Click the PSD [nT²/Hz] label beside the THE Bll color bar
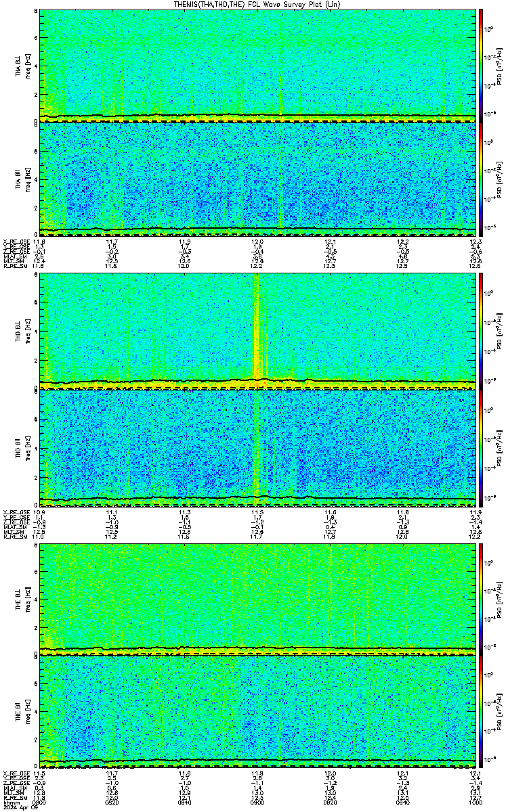This screenshot has height=812, width=508. [x=498, y=711]
